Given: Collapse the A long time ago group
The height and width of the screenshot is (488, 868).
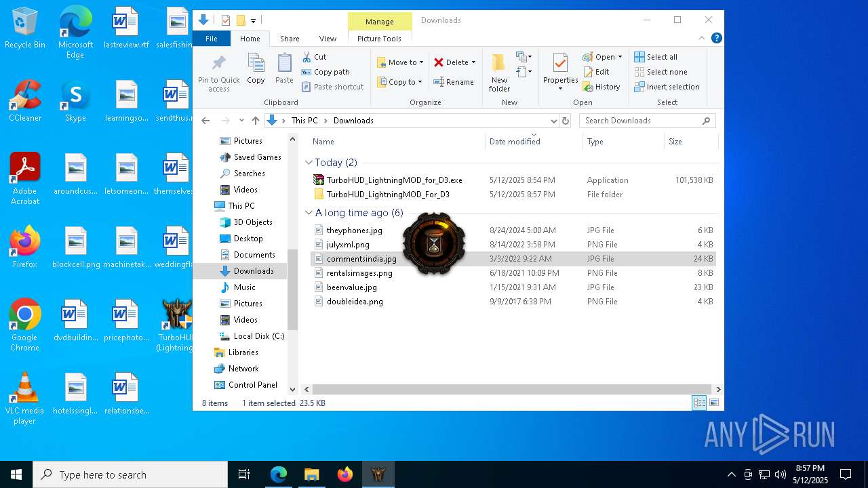Looking at the screenshot, I should pos(309,213).
